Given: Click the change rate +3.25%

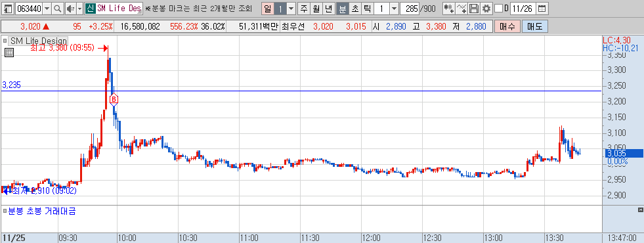Looking at the screenshot, I should pos(100,27).
